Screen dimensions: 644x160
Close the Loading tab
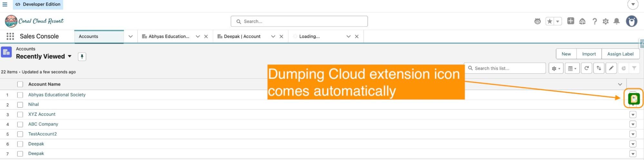point(357,36)
